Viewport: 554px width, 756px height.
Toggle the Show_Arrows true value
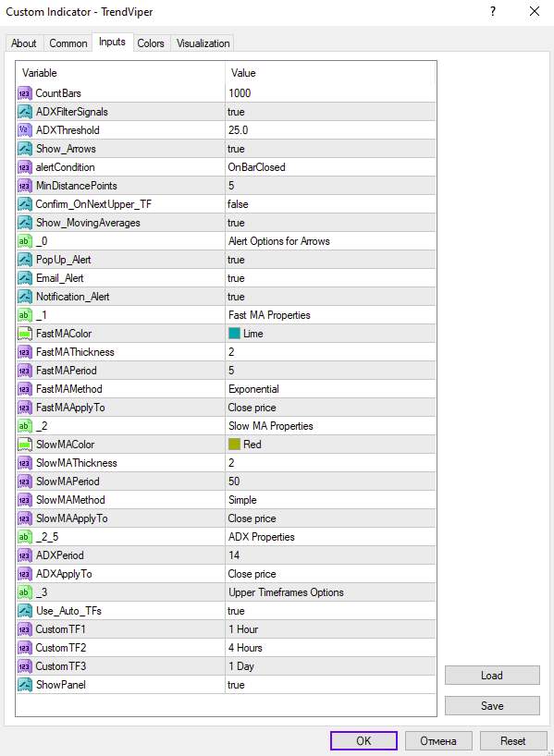click(x=330, y=149)
